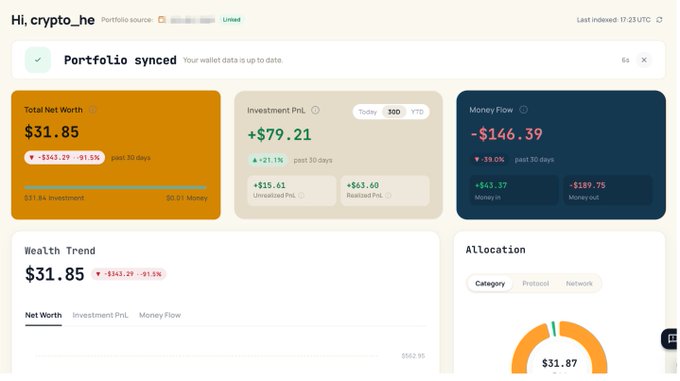680x381 pixels.
Task: Click the Wealth Trend -$343.29 badge
Action: pyautogui.click(x=129, y=274)
